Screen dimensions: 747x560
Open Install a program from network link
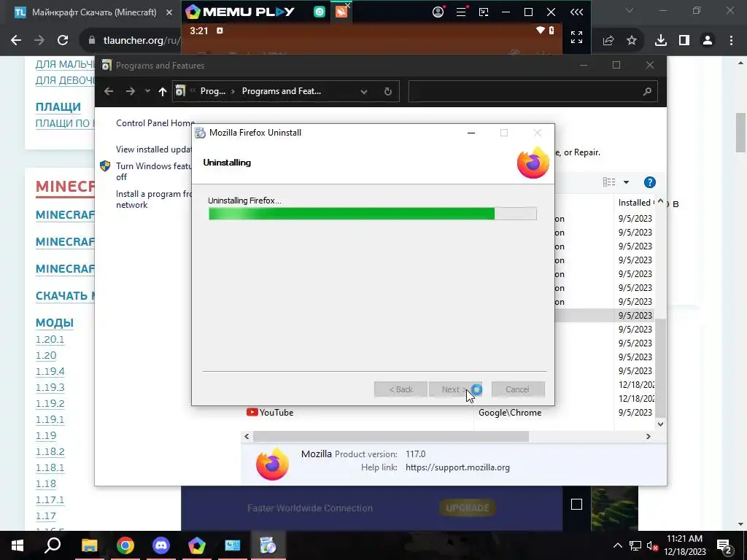(153, 199)
